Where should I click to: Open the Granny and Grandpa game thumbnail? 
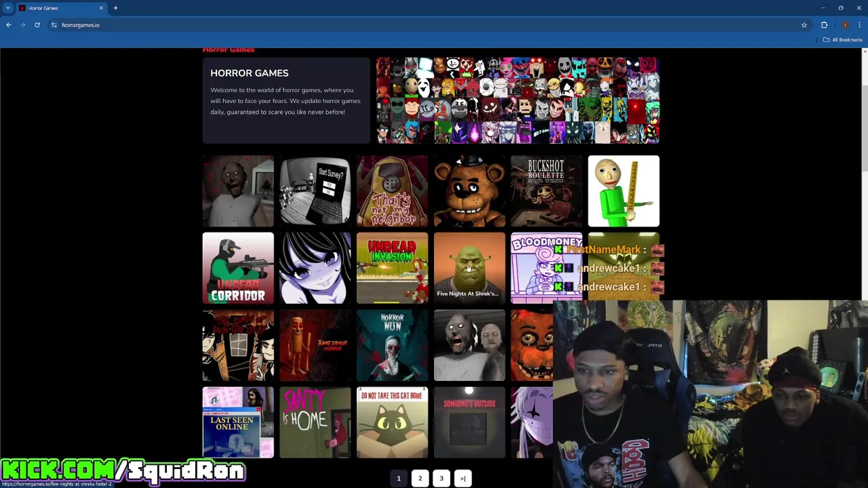469,346
